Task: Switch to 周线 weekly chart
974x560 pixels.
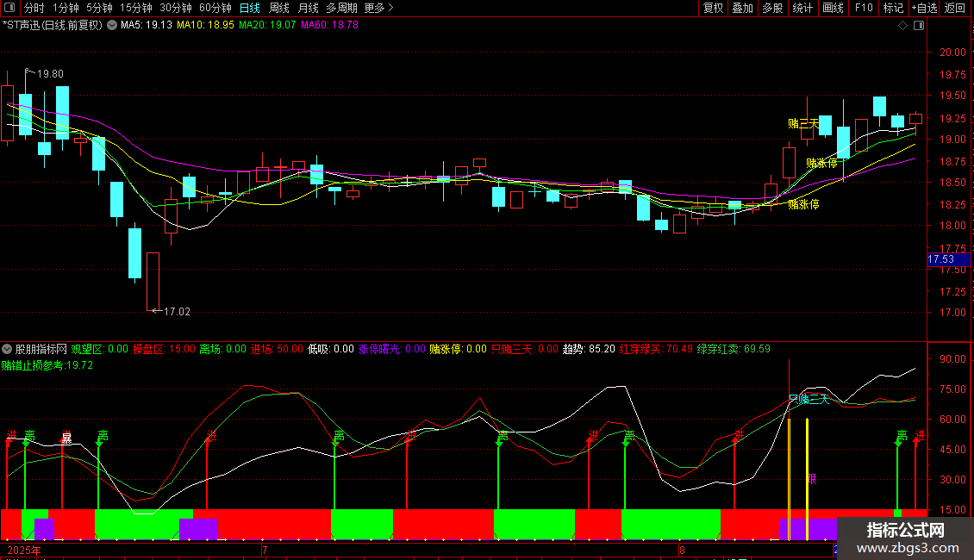Action: [x=279, y=8]
